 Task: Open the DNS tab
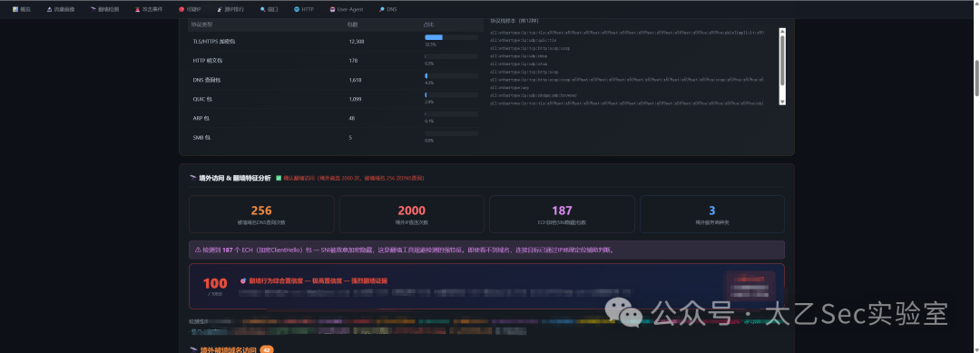[x=388, y=9]
